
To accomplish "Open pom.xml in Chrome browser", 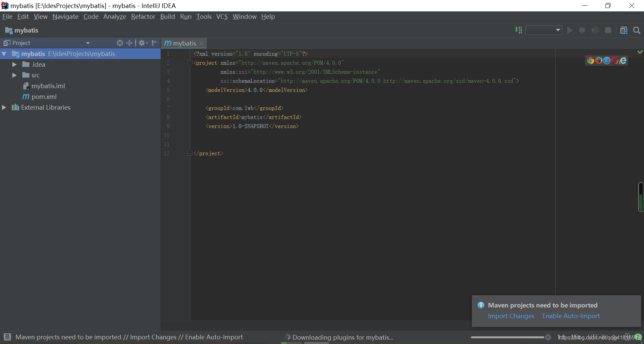I will click(x=591, y=60).
